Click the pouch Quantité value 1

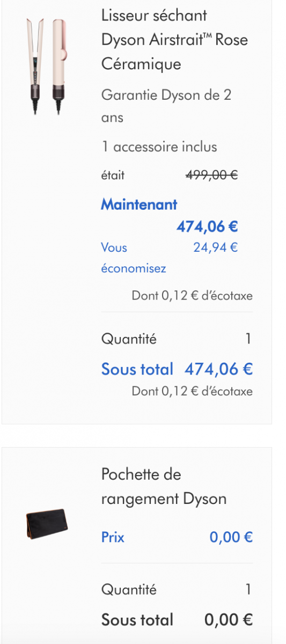coord(248,590)
